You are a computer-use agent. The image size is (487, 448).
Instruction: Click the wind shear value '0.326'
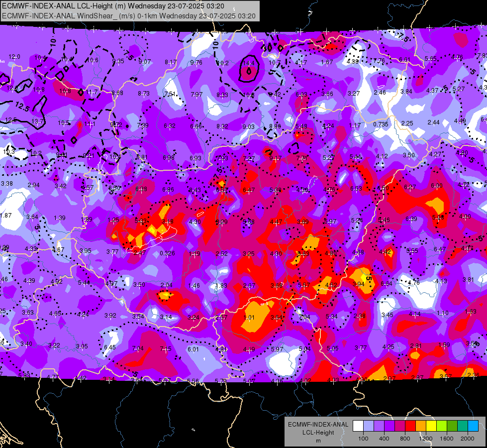pos(168,253)
